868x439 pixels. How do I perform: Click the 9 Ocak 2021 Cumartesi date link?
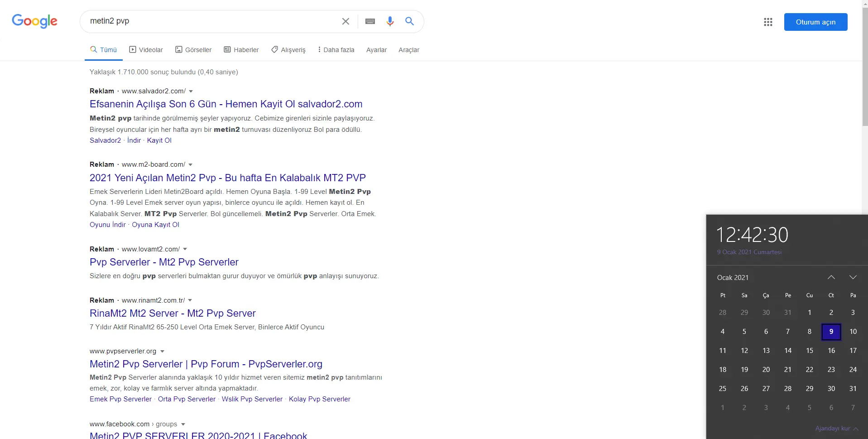[749, 252]
